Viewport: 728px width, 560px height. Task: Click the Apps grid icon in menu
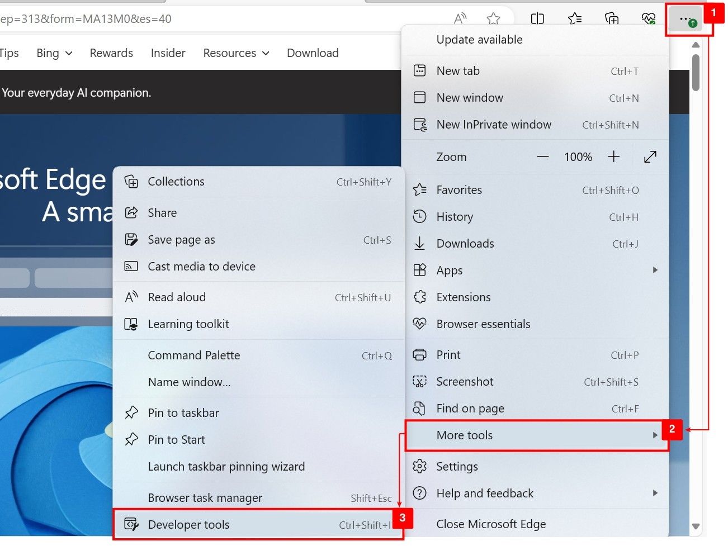[x=419, y=270]
